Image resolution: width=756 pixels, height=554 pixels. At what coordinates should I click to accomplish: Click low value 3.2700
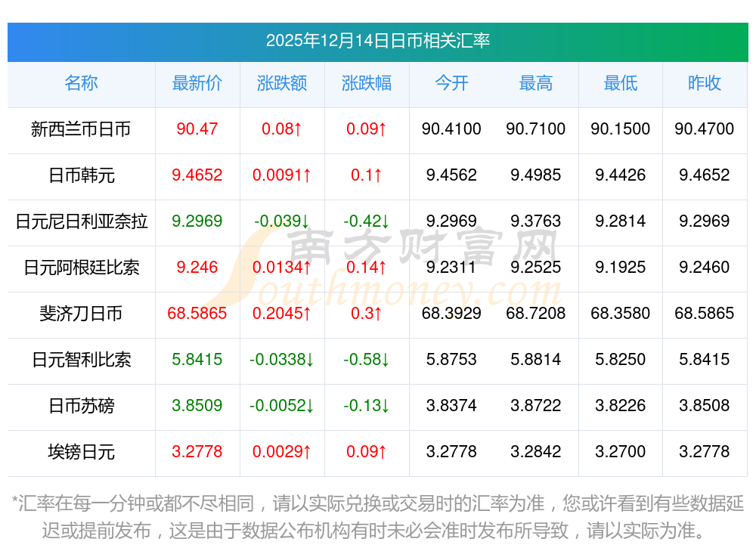point(620,451)
